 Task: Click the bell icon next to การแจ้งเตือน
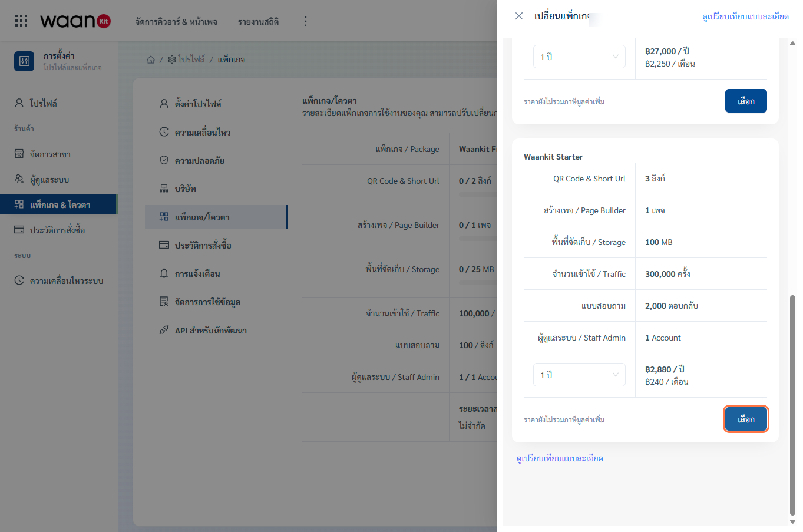164,273
